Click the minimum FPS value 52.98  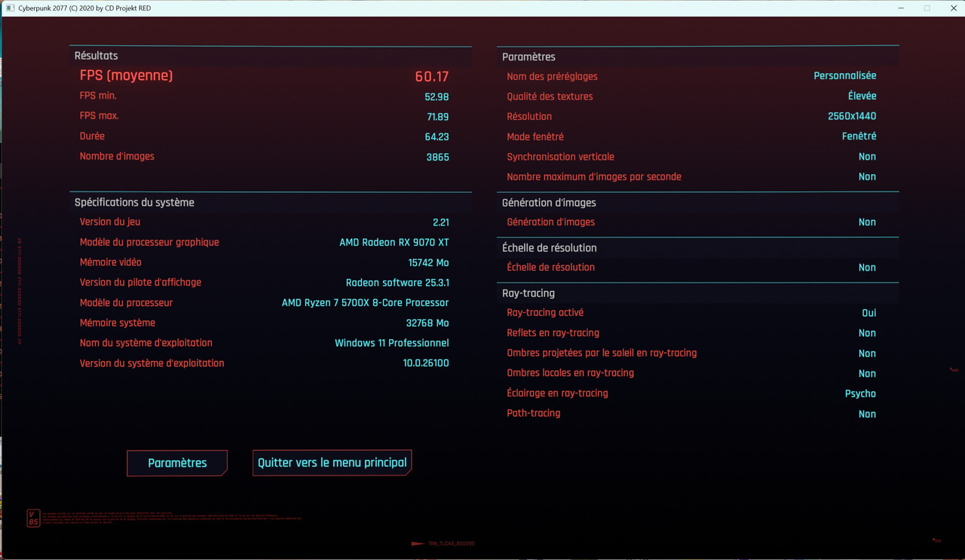click(x=437, y=96)
